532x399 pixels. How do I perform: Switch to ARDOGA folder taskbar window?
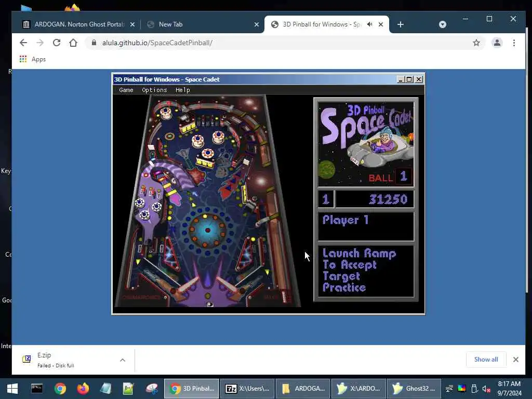303,389
